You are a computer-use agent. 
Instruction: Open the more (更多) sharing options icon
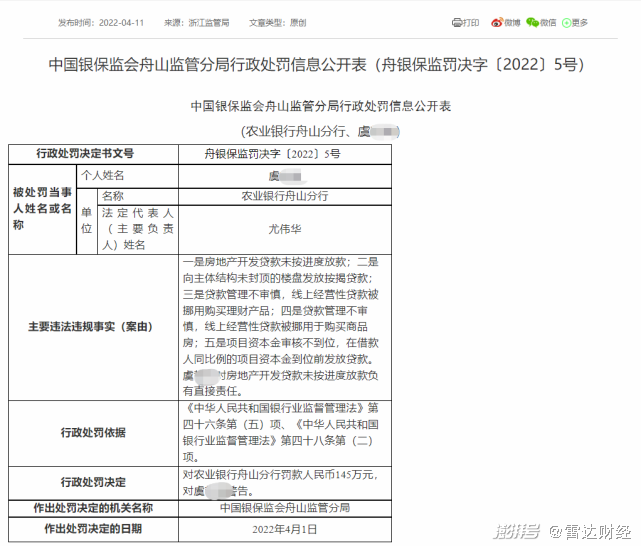click(x=566, y=23)
